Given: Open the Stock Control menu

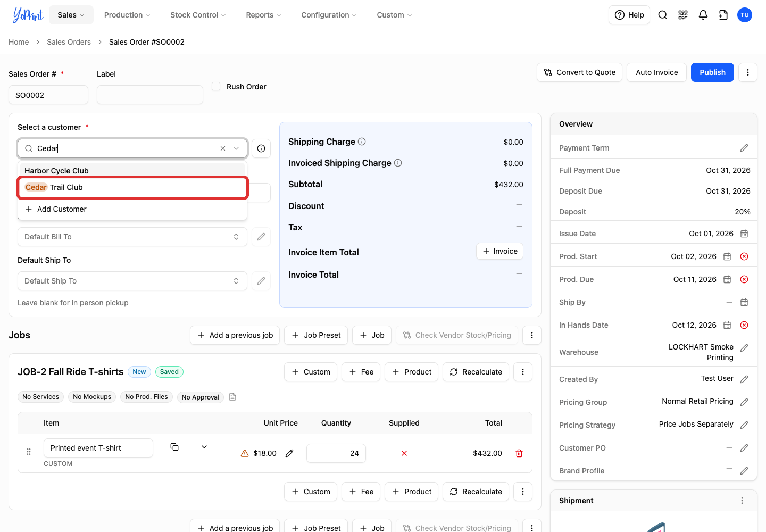Looking at the screenshot, I should 198,15.
